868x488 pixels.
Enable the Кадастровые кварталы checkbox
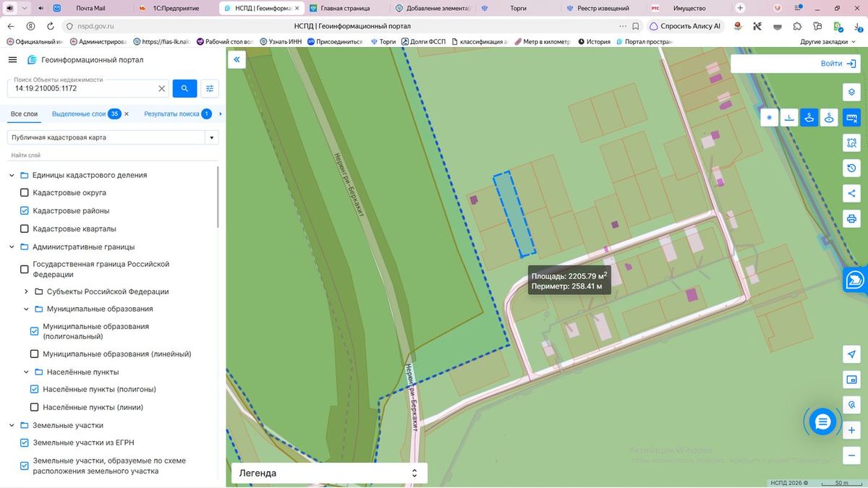[25, 229]
